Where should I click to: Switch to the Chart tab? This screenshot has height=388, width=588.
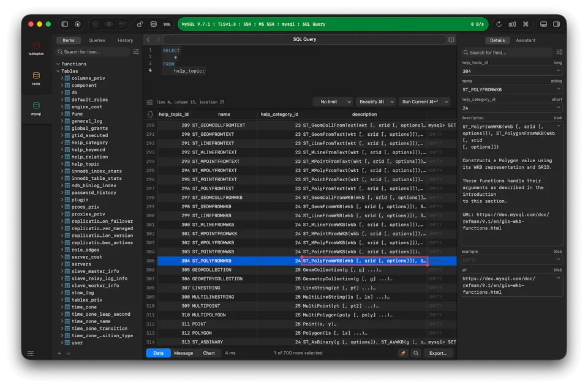click(x=209, y=353)
